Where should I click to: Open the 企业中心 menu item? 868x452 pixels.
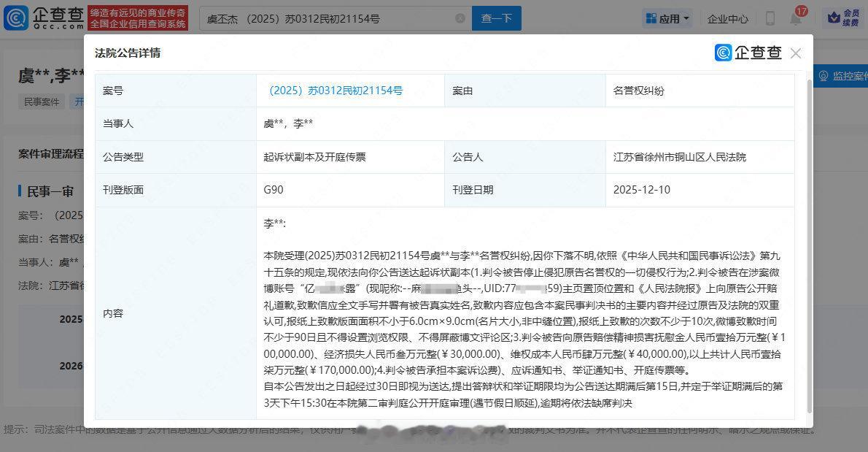coord(727,18)
